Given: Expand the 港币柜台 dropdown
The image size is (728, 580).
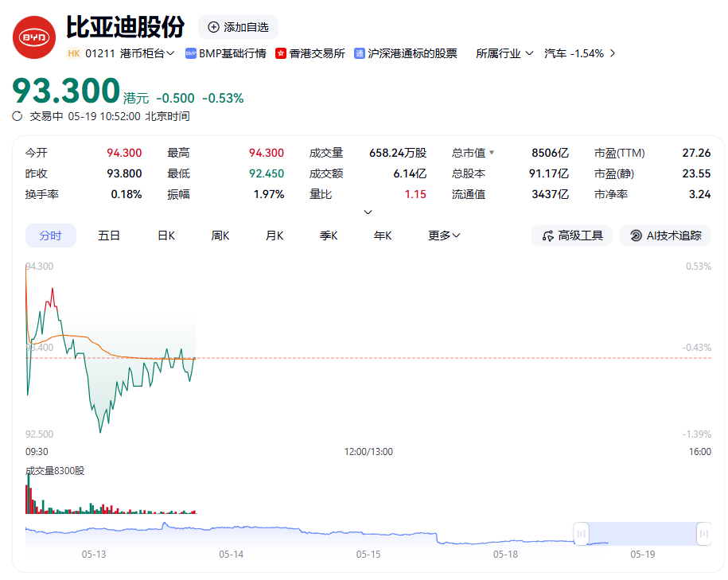Looking at the screenshot, I should (x=147, y=53).
